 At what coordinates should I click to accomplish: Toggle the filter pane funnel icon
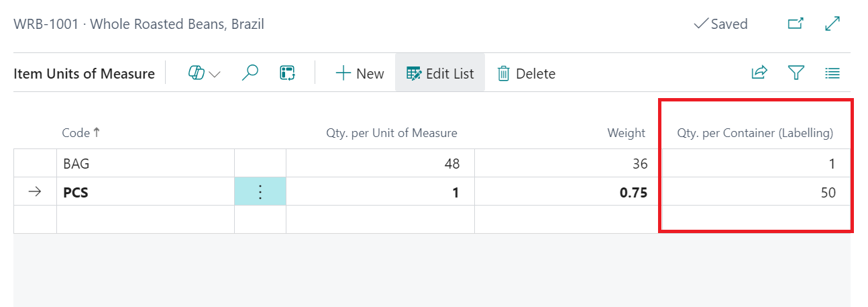pos(796,73)
